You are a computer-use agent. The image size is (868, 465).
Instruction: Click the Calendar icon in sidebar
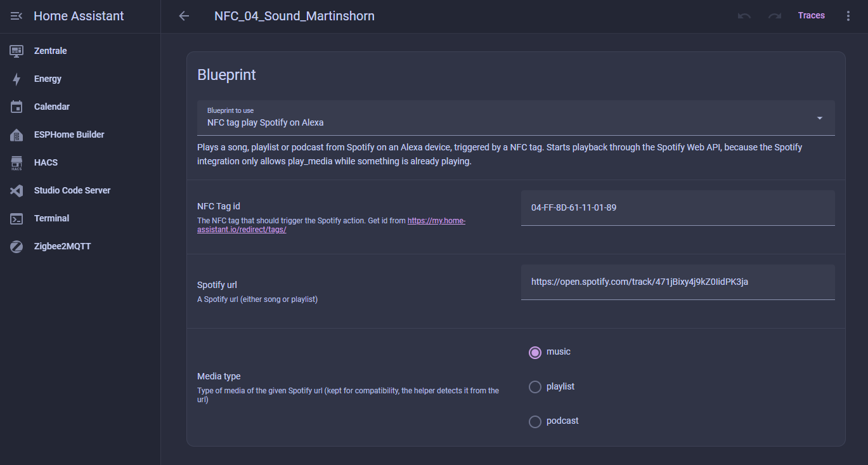16,107
